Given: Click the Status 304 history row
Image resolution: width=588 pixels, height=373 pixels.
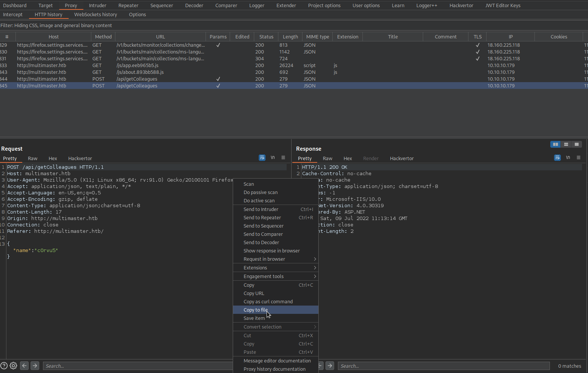Looking at the screenshot, I should (x=294, y=58).
